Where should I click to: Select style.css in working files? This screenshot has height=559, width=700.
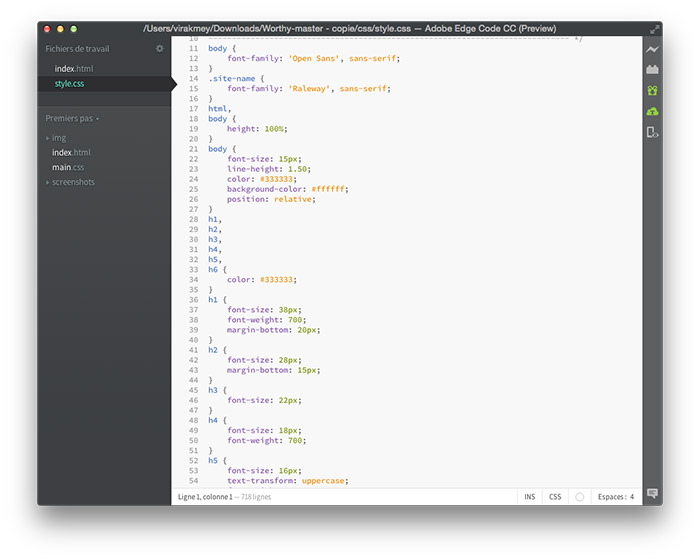(69, 84)
